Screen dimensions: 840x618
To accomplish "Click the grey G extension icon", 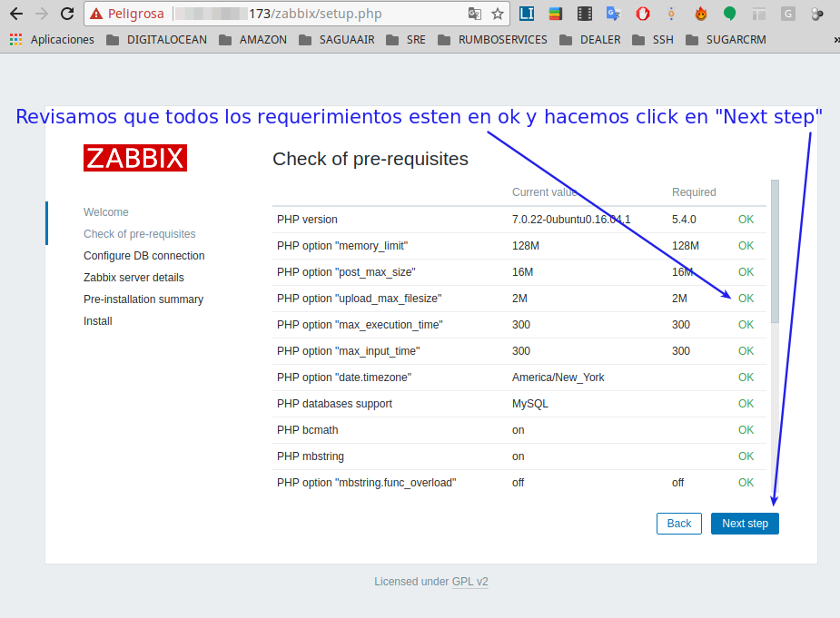I will [x=787, y=14].
